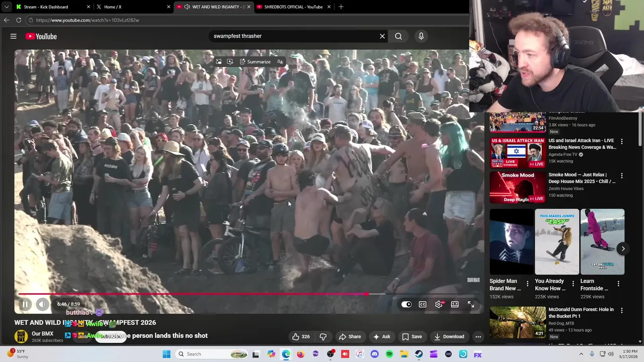
Task: Open more actions below the video
Action: click(x=478, y=336)
